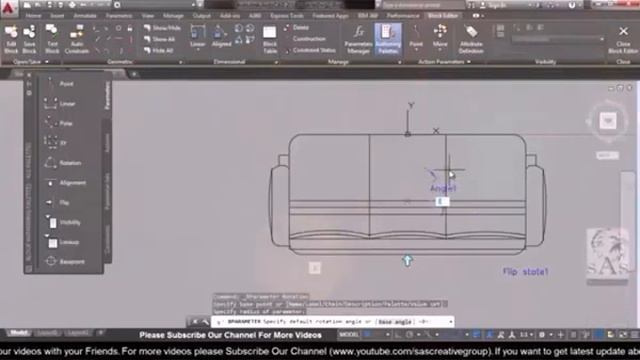Open Geometric panel dialog launcher arrow
Viewport: 640px width, 360px height.
click(x=180, y=62)
